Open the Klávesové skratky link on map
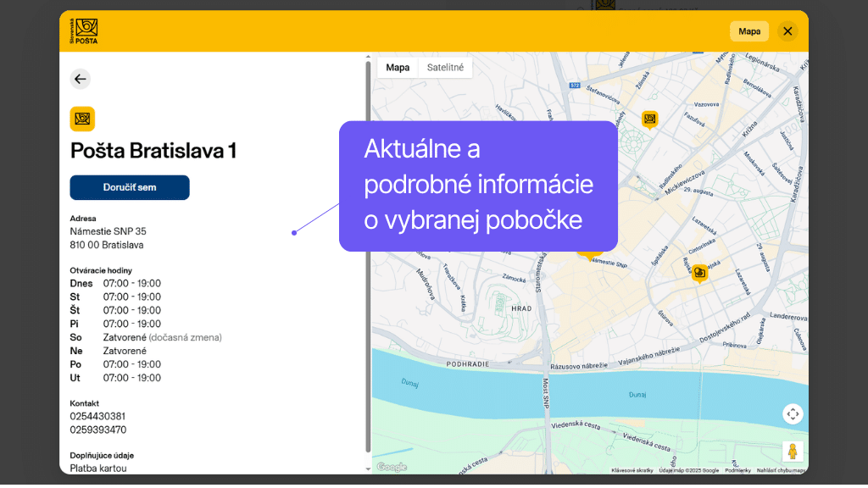868x488 pixels. click(x=632, y=470)
